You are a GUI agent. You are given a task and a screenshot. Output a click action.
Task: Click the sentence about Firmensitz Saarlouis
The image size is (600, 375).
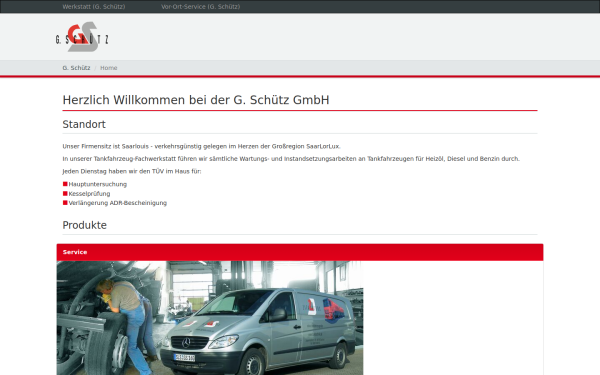201,146
